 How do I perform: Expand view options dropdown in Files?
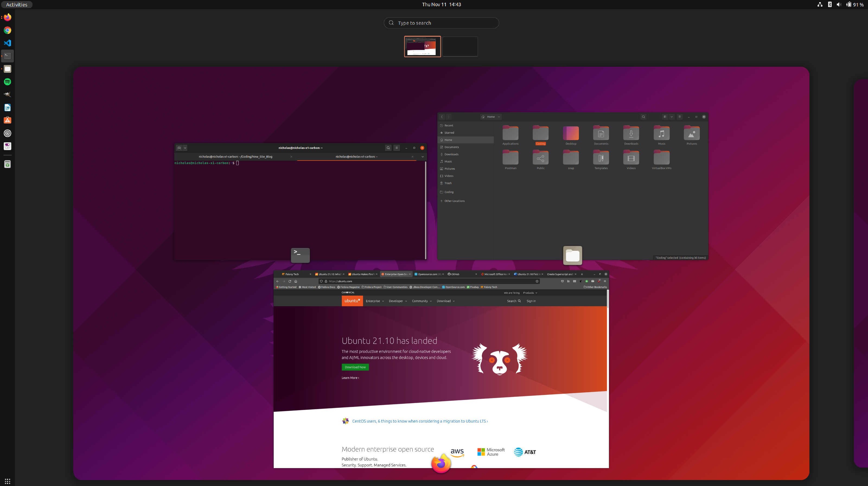[672, 117]
